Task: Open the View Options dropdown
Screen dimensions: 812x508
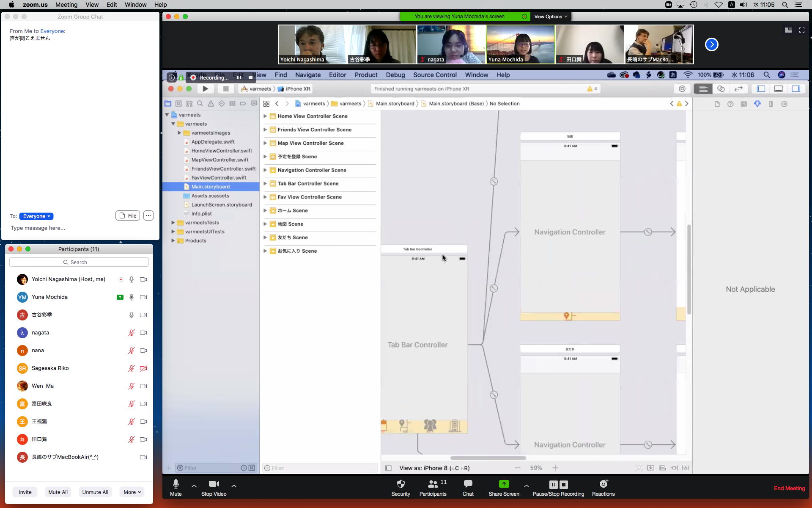Action: point(550,17)
